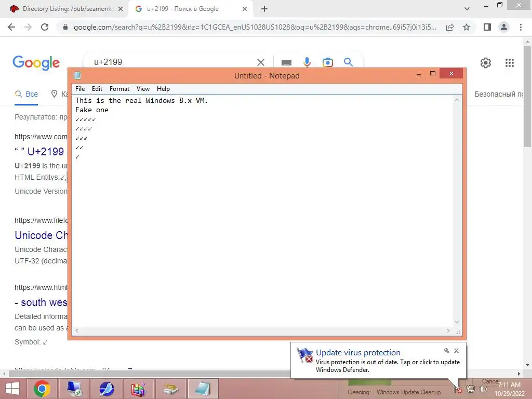This screenshot has height=399, width=532.
Task: Share this page from address bar
Action: pos(450,27)
